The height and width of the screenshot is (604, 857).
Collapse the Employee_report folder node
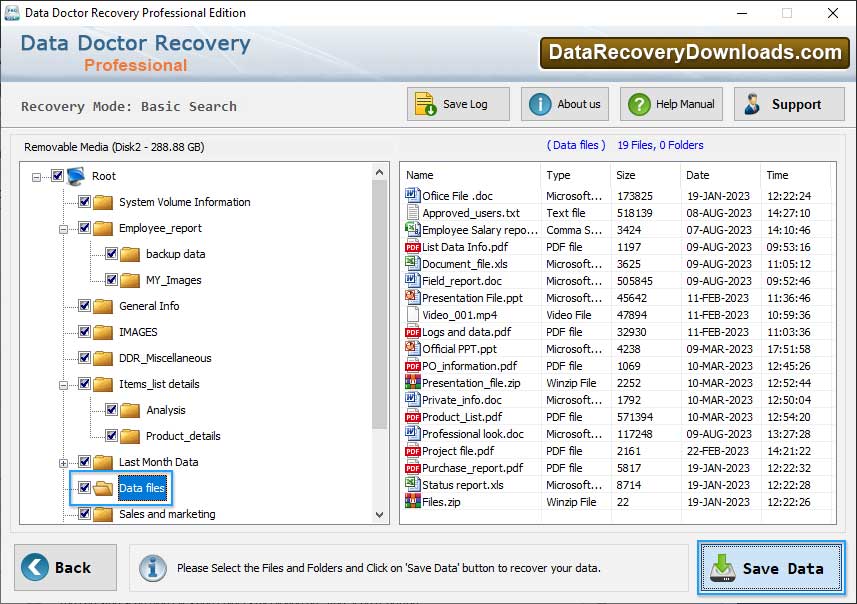click(63, 229)
